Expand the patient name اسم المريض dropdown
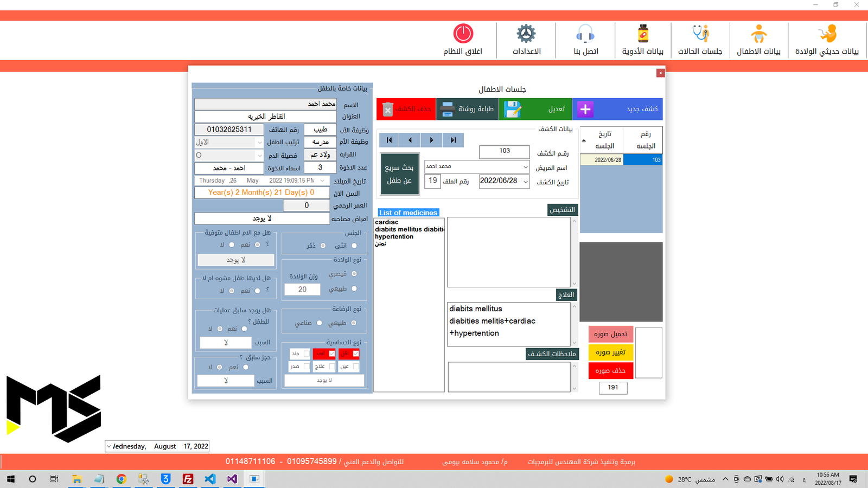The height and width of the screenshot is (488, 868). coord(525,167)
